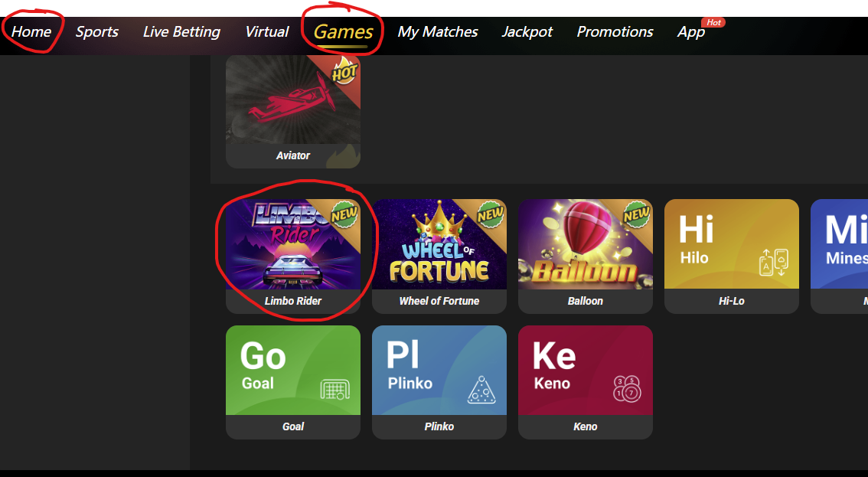Open the My Matches page

pos(437,31)
